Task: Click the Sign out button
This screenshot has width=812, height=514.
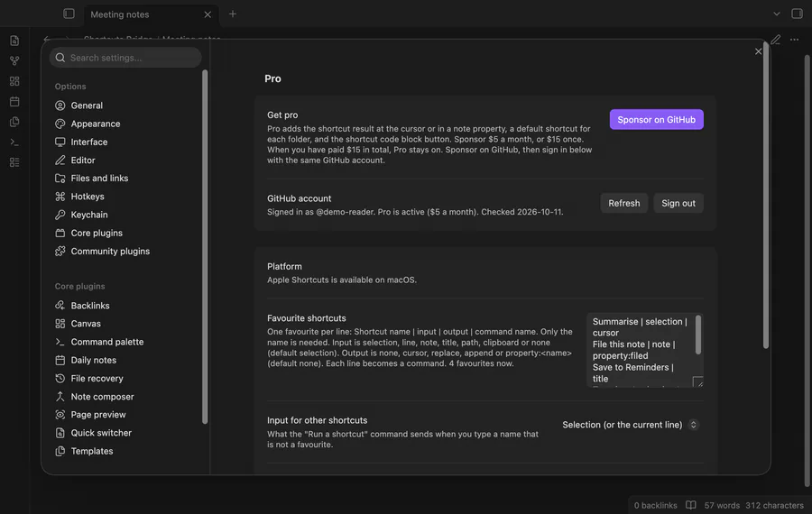Action: [x=678, y=203]
